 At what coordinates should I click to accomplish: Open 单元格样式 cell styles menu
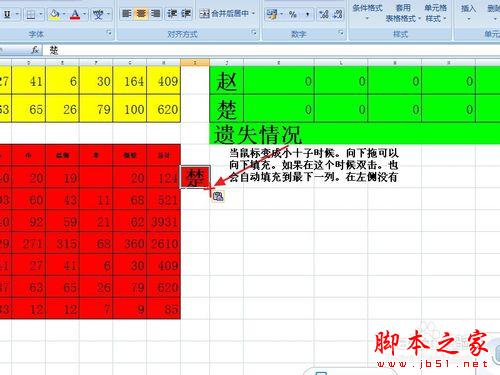pyautogui.click(x=436, y=13)
